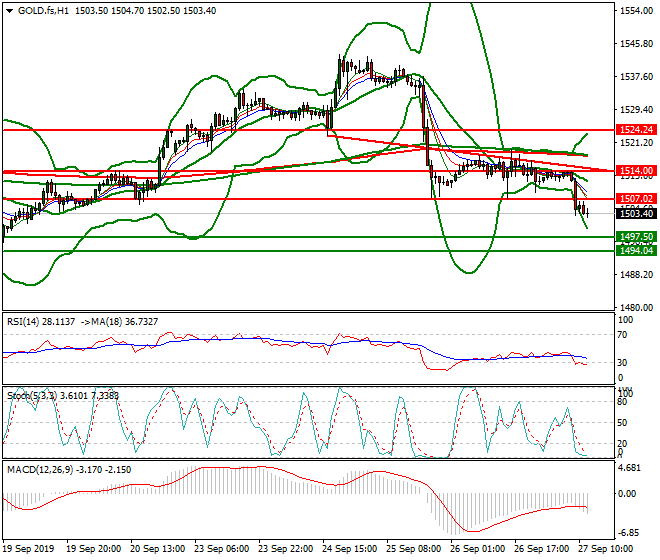Viewport: 660px width, 560px height.
Task: Click the 1554.00 price scale value
Action: pos(636,11)
